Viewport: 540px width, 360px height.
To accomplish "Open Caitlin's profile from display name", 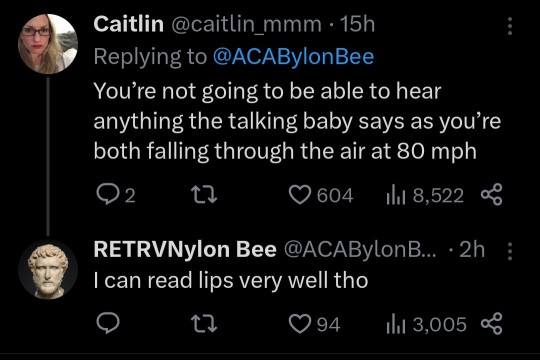I will [x=128, y=24].
